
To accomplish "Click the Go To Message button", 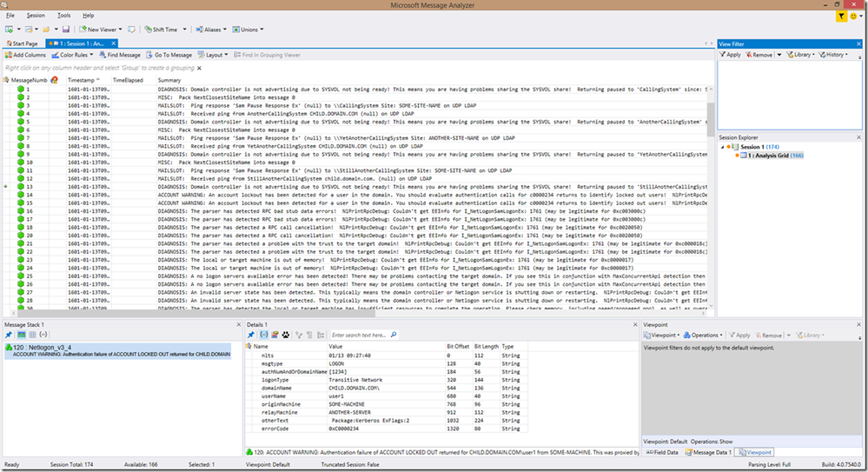I will [x=169, y=55].
